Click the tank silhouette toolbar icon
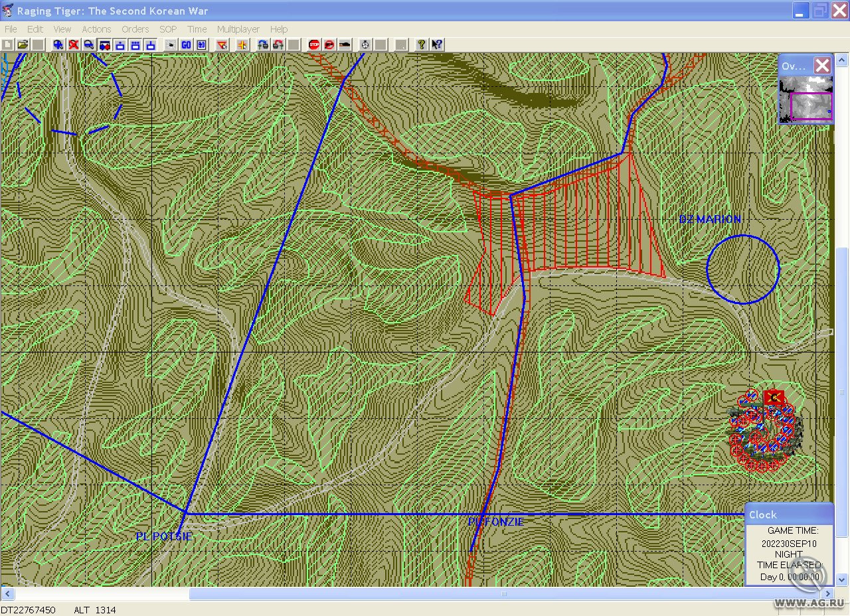Screen dimensions: 850x616 coord(345,44)
